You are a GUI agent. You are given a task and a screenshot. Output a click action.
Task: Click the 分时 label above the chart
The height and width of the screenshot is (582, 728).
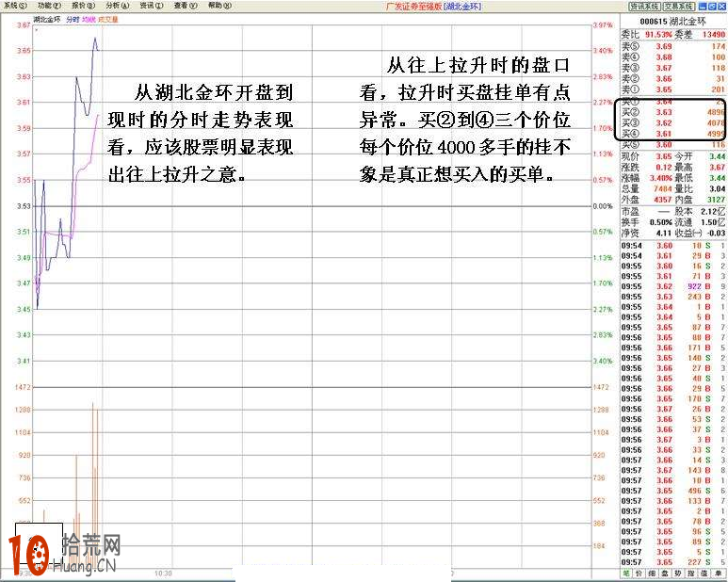(x=73, y=20)
